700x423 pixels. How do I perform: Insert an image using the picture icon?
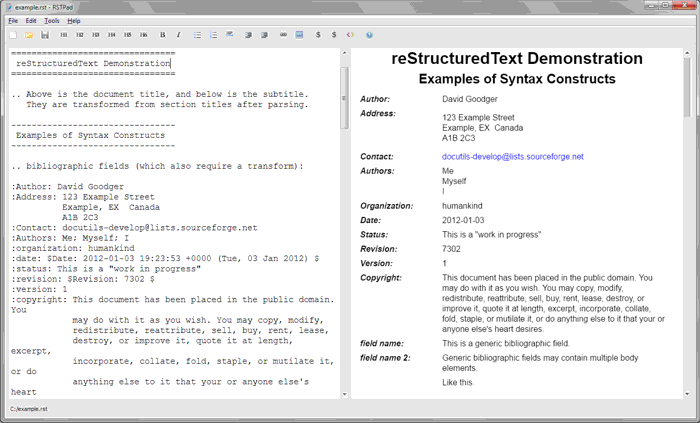point(300,35)
